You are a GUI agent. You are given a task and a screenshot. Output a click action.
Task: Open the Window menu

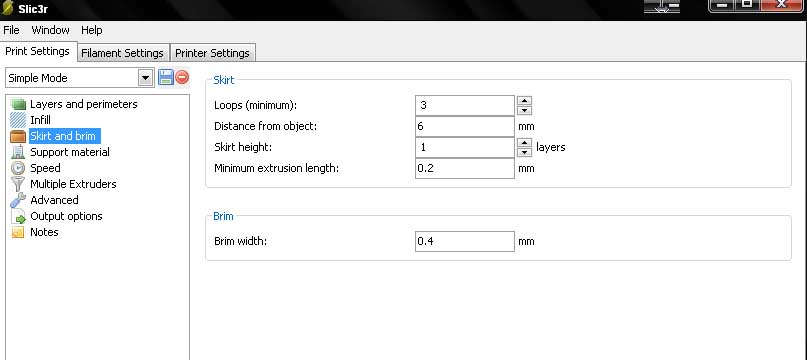click(50, 30)
